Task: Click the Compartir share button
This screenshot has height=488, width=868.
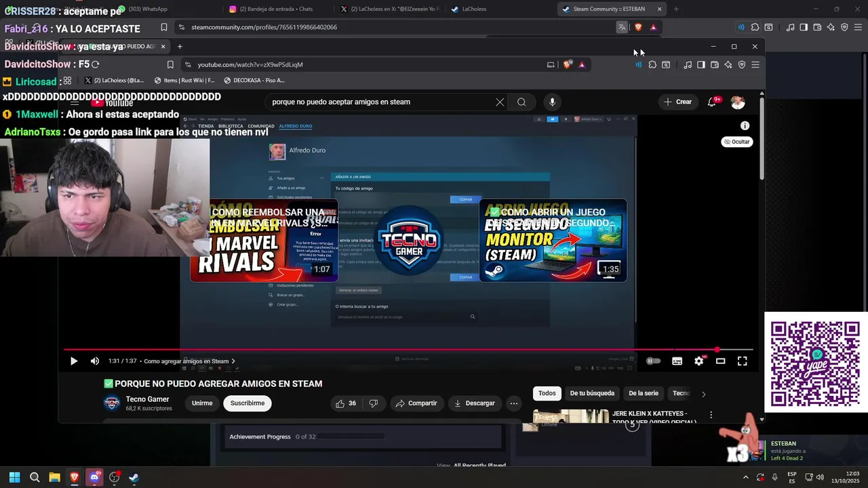Action: (416, 403)
